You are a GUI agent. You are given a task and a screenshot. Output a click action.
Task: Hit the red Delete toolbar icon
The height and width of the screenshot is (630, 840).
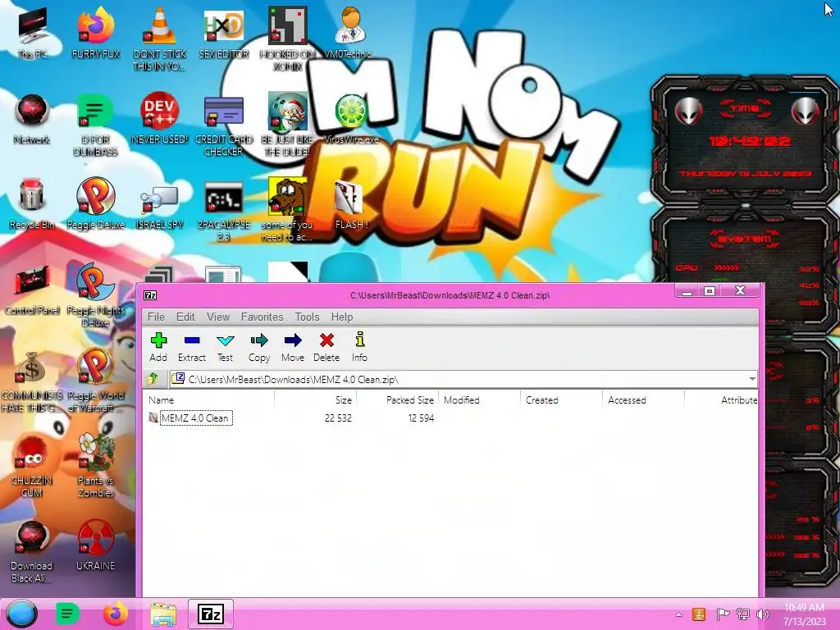(326, 347)
